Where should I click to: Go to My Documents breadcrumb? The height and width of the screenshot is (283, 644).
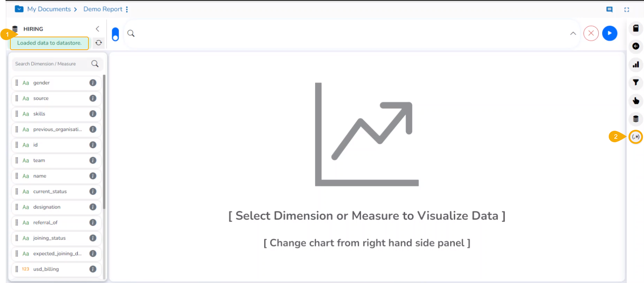pos(49,9)
